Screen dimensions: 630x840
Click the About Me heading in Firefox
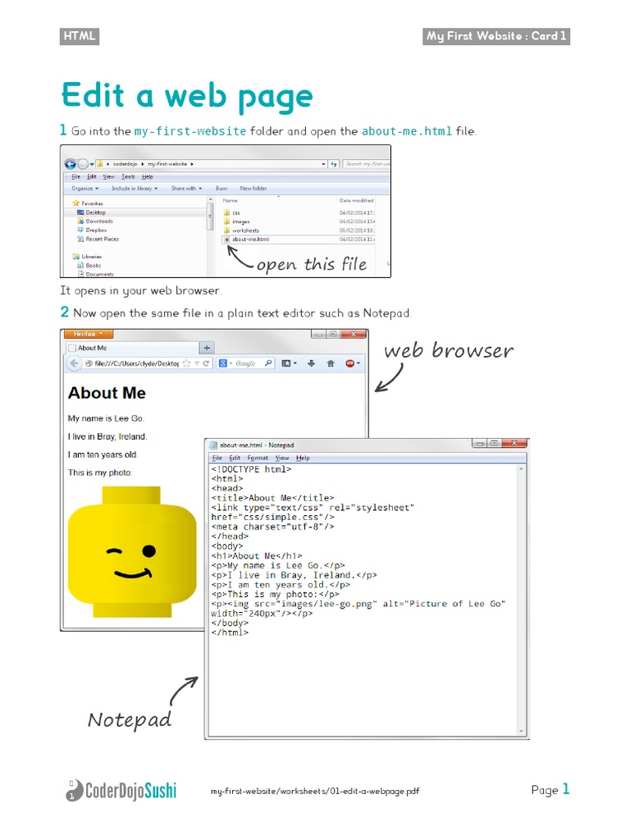click(107, 393)
